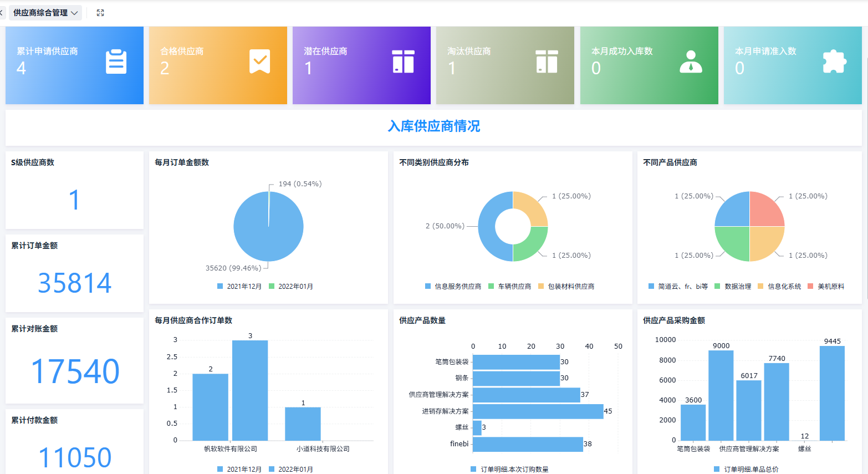Viewport: 868px width, 474px height.
Task: Toggle 信息服务供应商 legend item
Action: (453, 287)
